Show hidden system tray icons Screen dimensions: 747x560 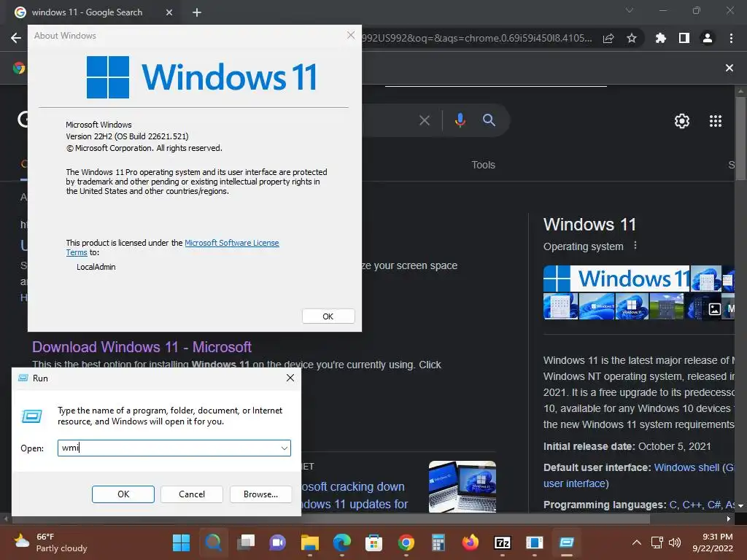(636, 542)
